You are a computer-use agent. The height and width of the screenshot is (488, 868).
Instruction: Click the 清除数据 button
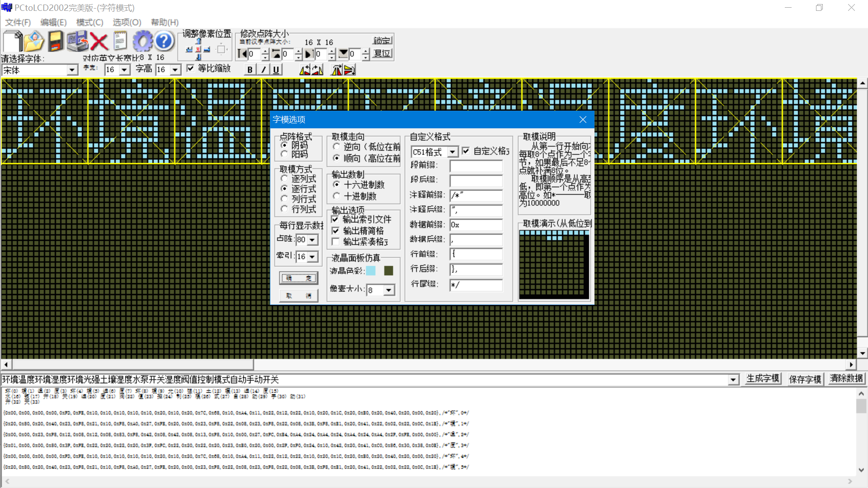point(846,379)
